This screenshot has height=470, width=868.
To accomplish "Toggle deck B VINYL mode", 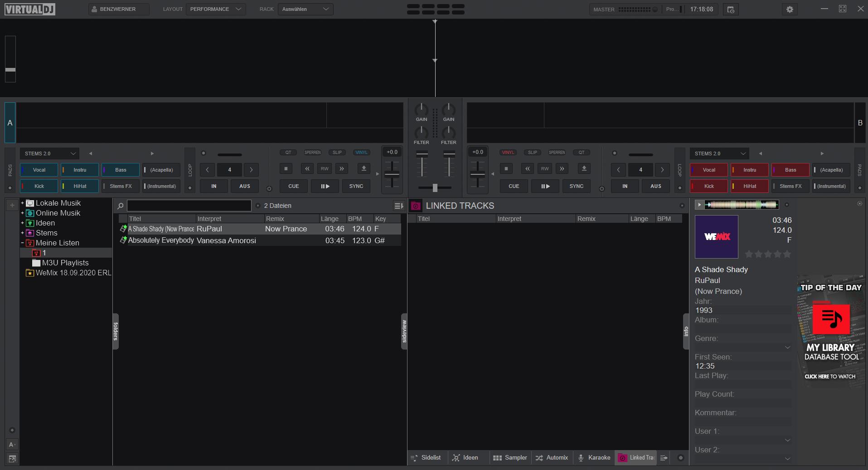I will point(508,153).
